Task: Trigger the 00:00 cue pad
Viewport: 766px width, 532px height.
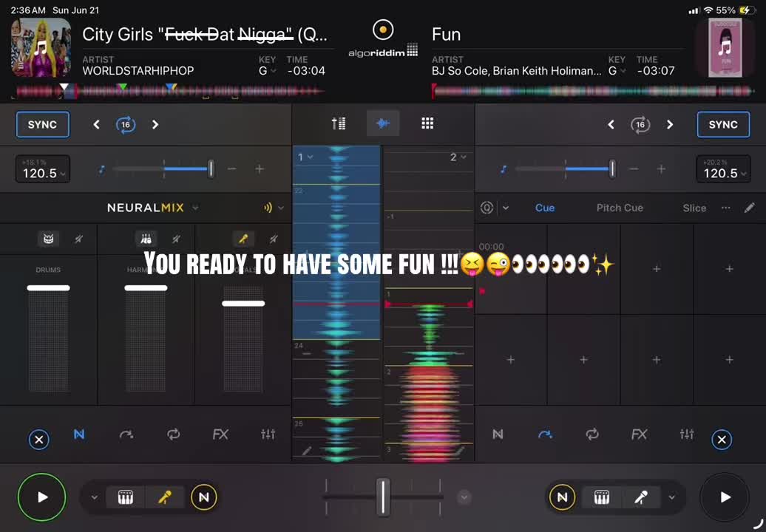Action: point(511,269)
